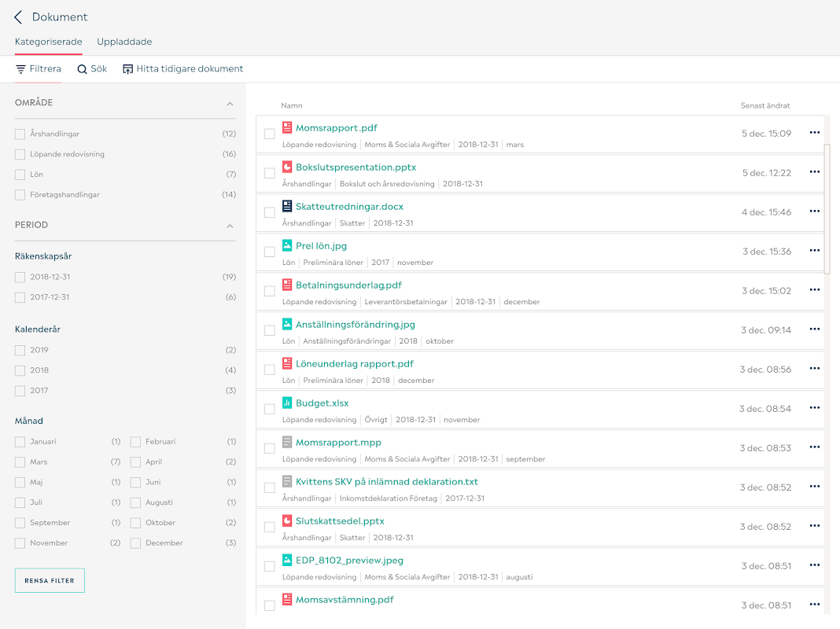
Task: Sort by the Namn column header
Action: coord(292,105)
